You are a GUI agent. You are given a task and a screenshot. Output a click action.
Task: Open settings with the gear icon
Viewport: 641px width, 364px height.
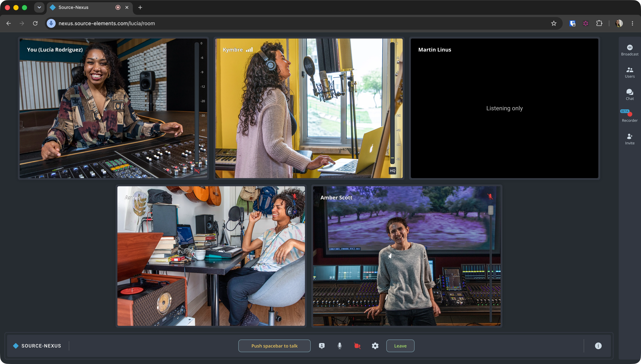(x=375, y=346)
